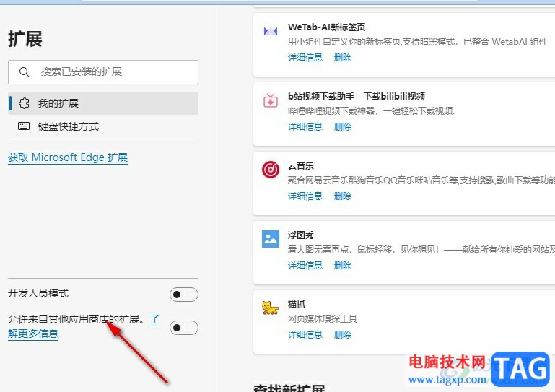Viewport: 555px width, 392px height.
Task: Open 详细信息 for b站视频下载助手
Action: (x=305, y=127)
